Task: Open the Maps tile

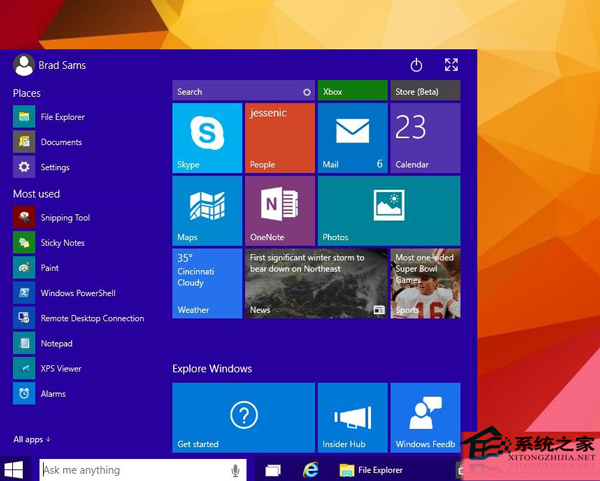Action: pyautogui.click(x=207, y=210)
